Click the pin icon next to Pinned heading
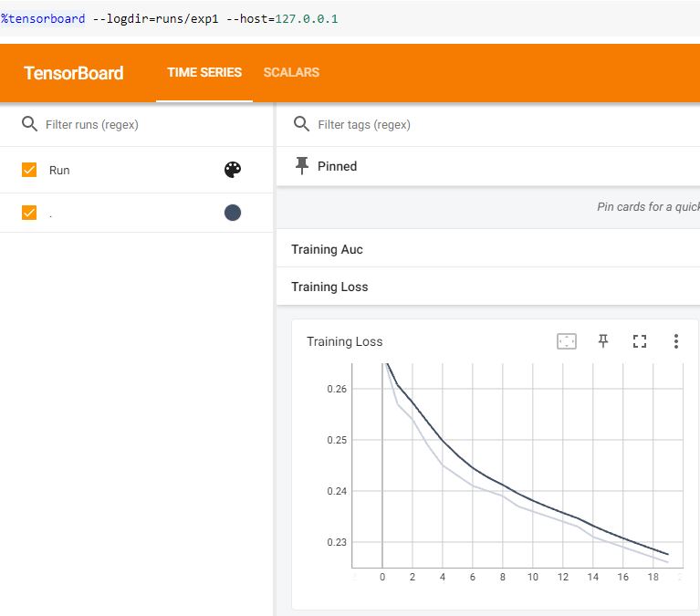The width and height of the screenshot is (700, 616). click(302, 166)
